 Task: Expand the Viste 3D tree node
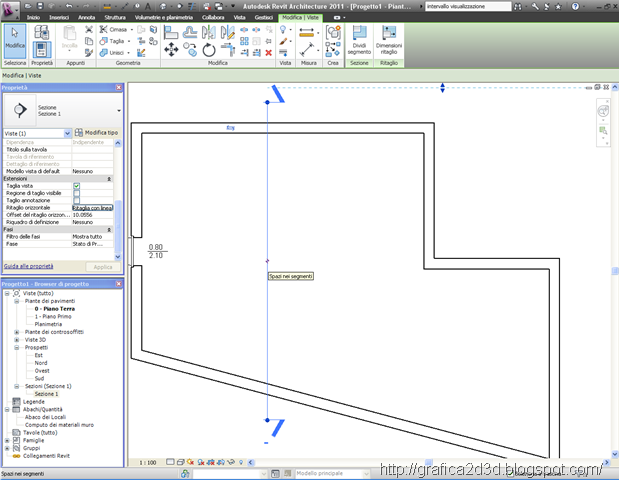pos(17,340)
